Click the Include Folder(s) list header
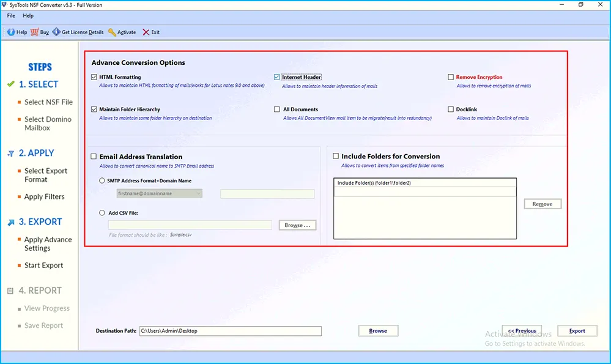Viewport: 611px width, 364px height. (424, 183)
